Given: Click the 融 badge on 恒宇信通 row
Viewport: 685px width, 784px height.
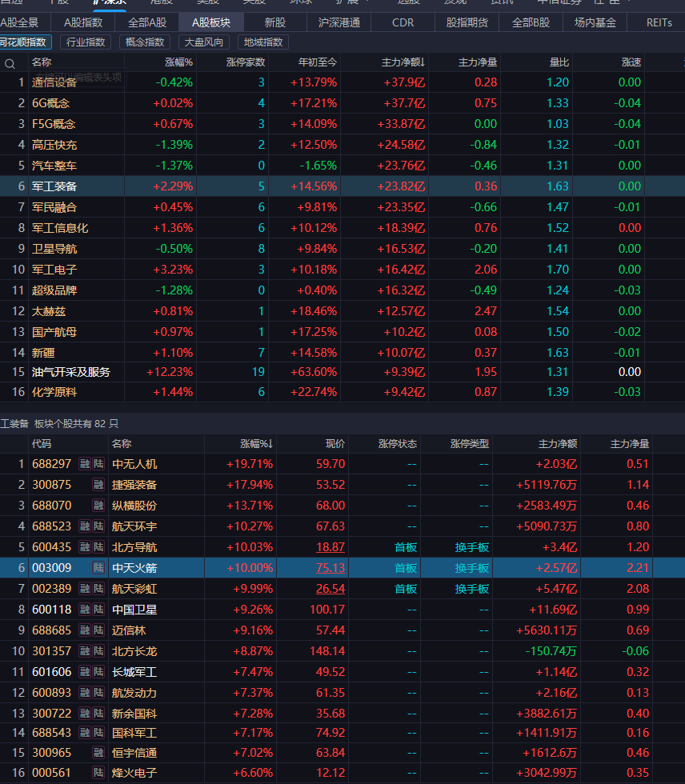Looking at the screenshot, I should click(x=98, y=752).
